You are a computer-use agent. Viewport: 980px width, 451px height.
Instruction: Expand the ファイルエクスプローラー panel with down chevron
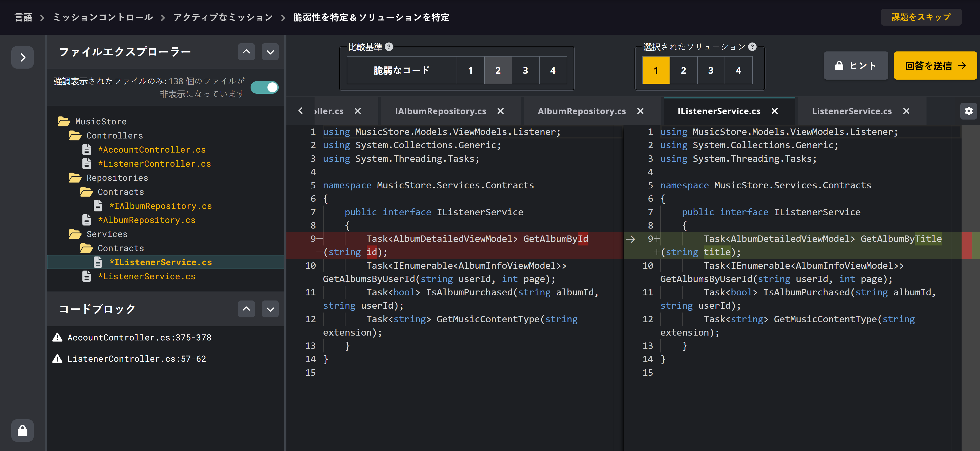tap(270, 52)
